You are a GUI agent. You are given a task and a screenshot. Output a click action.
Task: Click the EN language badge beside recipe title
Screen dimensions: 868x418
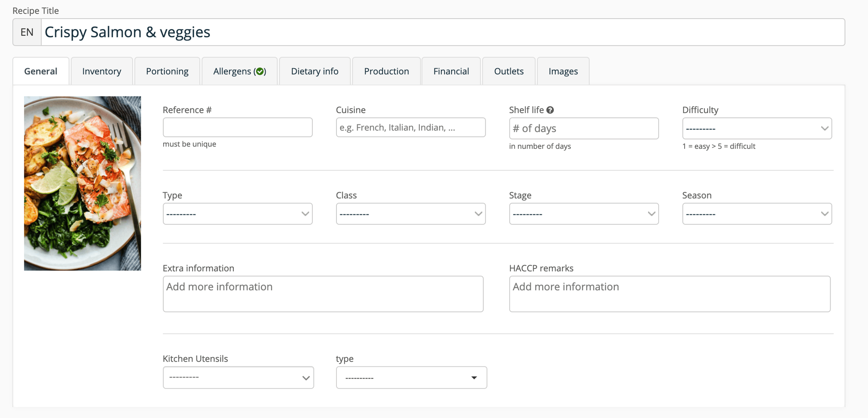click(27, 32)
